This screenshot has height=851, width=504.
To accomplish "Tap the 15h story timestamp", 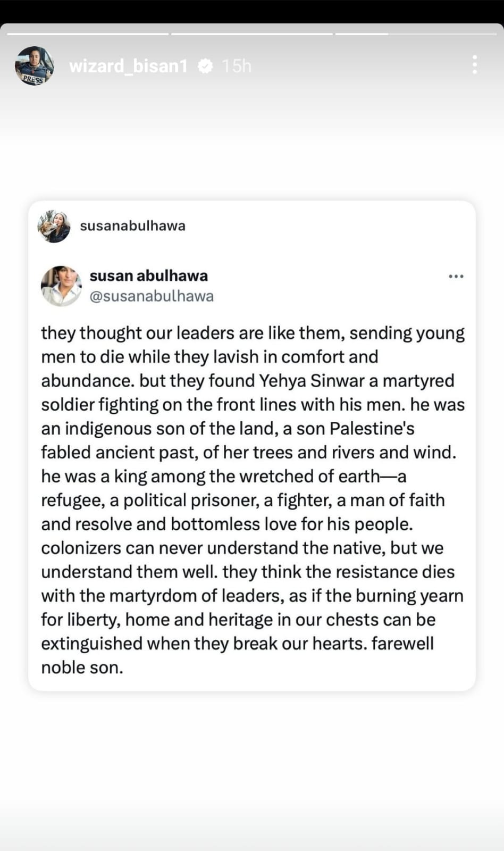I will pos(236,66).
